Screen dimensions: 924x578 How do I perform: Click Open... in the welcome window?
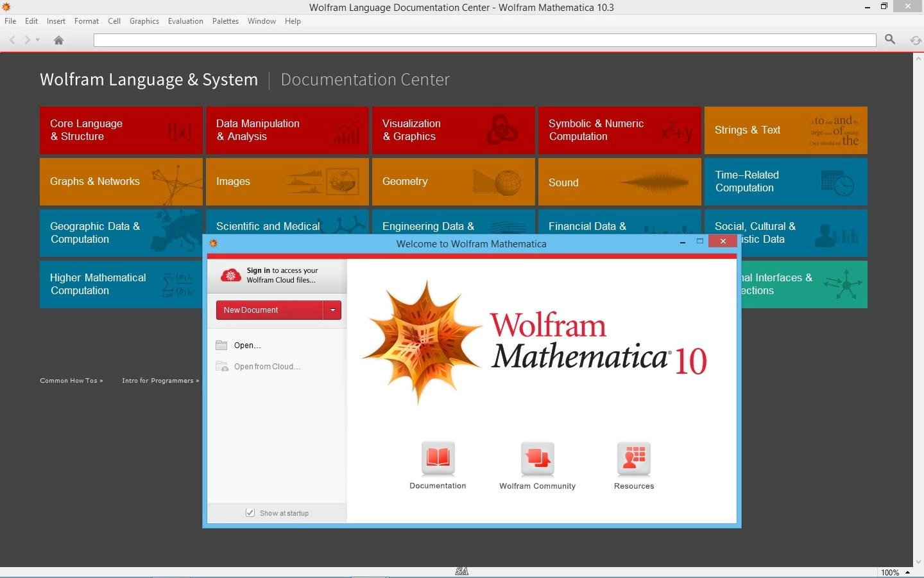pyautogui.click(x=247, y=345)
